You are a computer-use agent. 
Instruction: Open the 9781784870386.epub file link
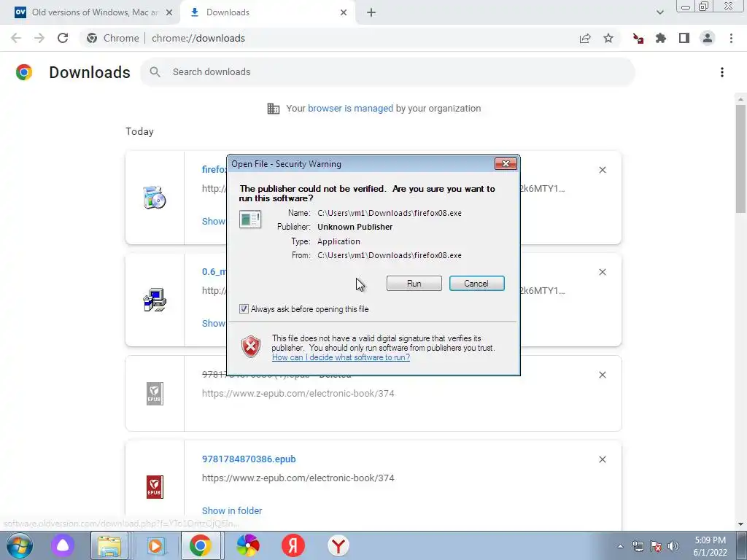coord(249,459)
